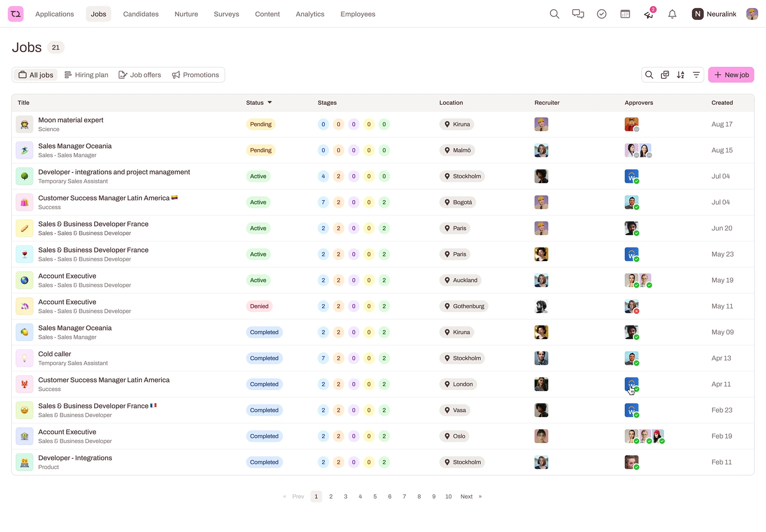Go to the Applications menu

click(x=55, y=14)
